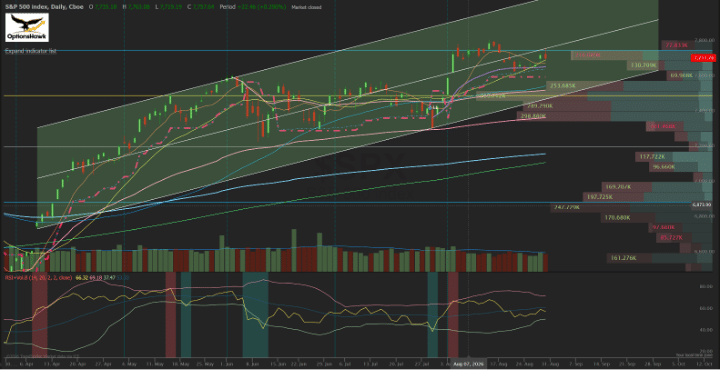Click the 117.722K volume profile label
Image resolution: width=720 pixels, height=370 pixels.
pyautogui.click(x=652, y=157)
